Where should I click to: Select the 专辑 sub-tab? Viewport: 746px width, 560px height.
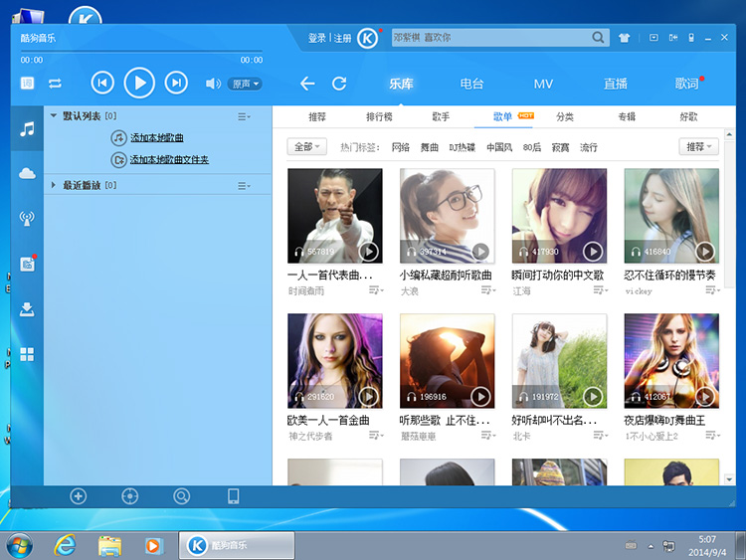[x=627, y=116]
